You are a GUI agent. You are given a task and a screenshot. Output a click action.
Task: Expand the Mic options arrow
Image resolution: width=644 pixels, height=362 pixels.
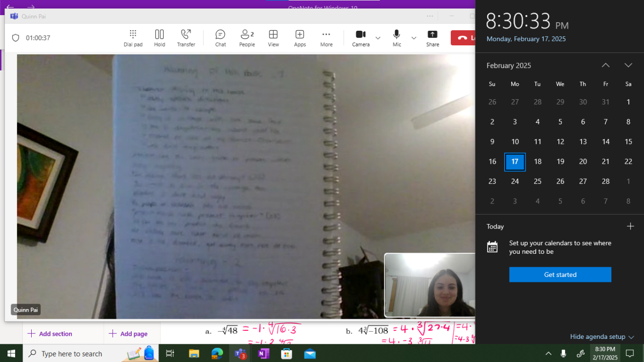point(414,38)
